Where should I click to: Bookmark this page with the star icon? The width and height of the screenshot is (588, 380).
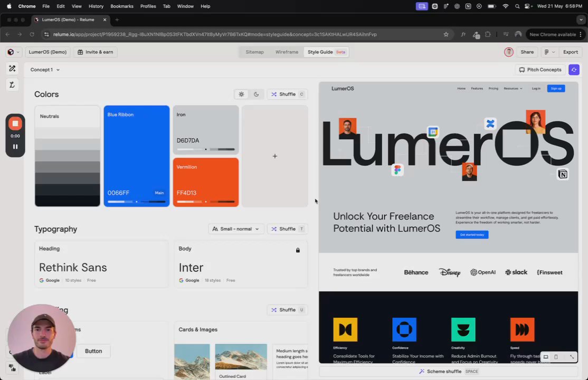[x=446, y=34]
